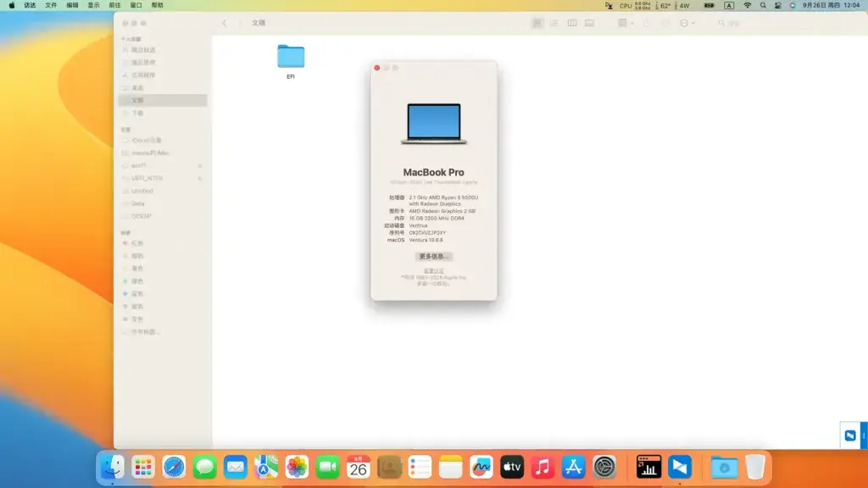The image size is (868, 488).
Task: Open Control Center from the menu bar
Action: coord(778,6)
